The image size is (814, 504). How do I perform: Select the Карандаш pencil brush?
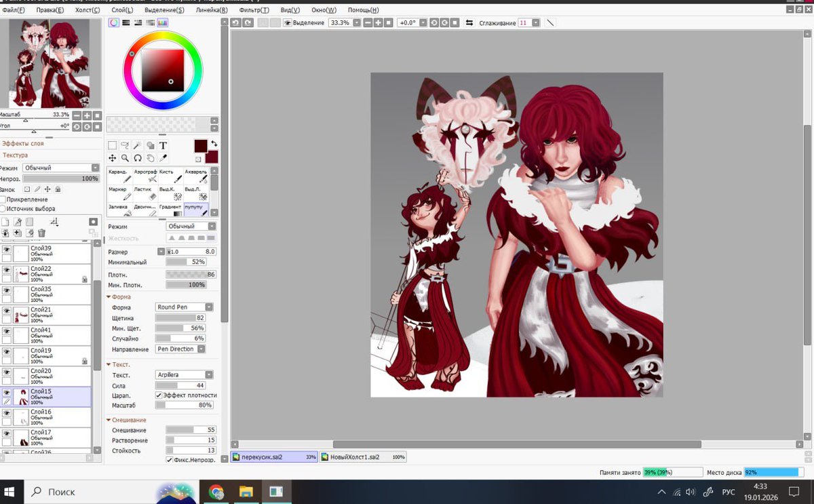pos(119,176)
